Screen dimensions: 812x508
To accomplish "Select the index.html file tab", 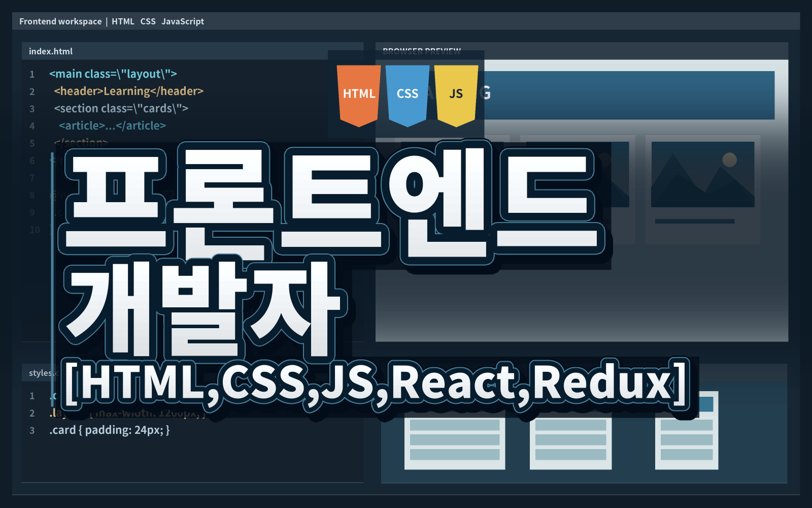I will coord(51,51).
